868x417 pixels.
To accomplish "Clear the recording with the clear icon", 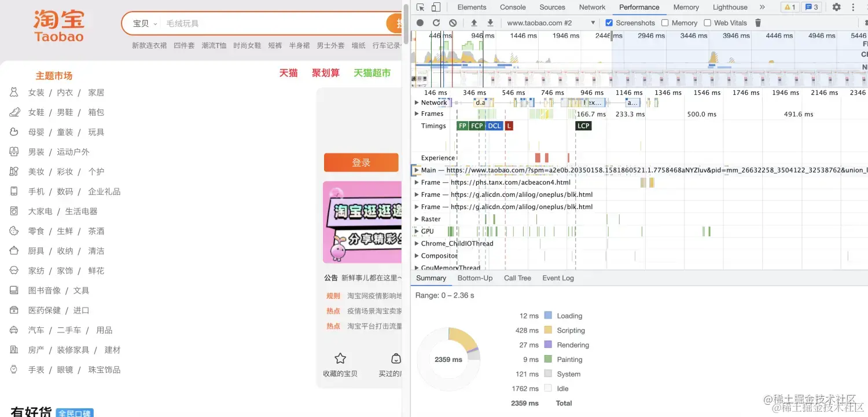I will [453, 23].
